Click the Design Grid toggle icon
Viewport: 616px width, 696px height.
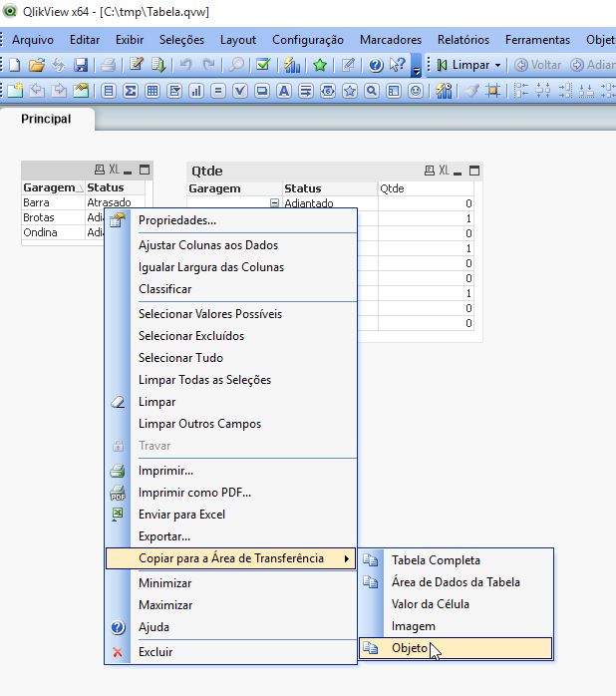point(492,91)
